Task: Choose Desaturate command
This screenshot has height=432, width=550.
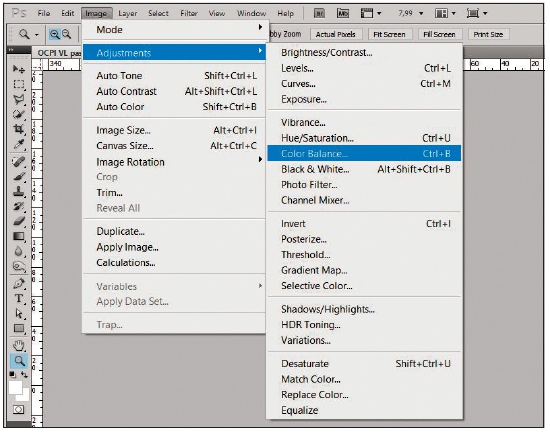Action: (364, 364)
